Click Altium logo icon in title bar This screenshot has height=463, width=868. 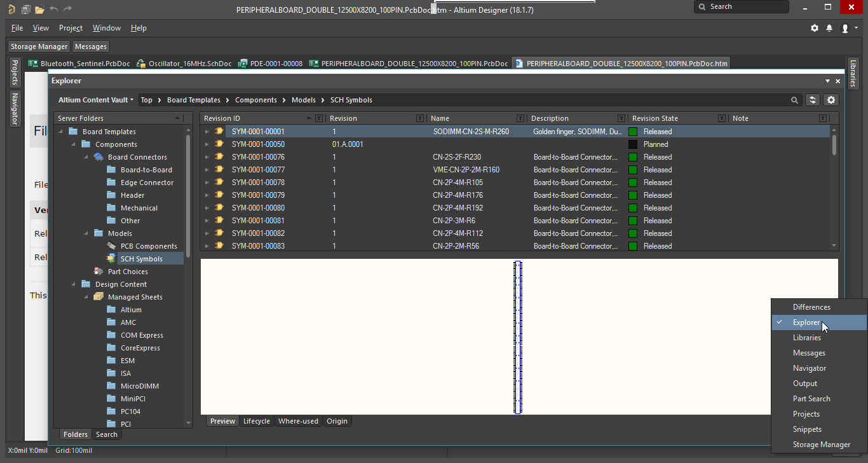[11, 10]
